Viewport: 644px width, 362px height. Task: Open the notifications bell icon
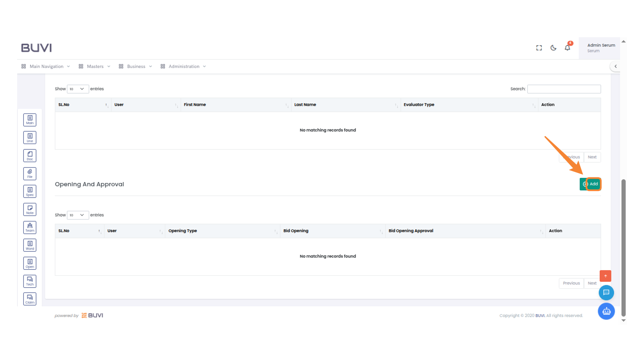[567, 48]
